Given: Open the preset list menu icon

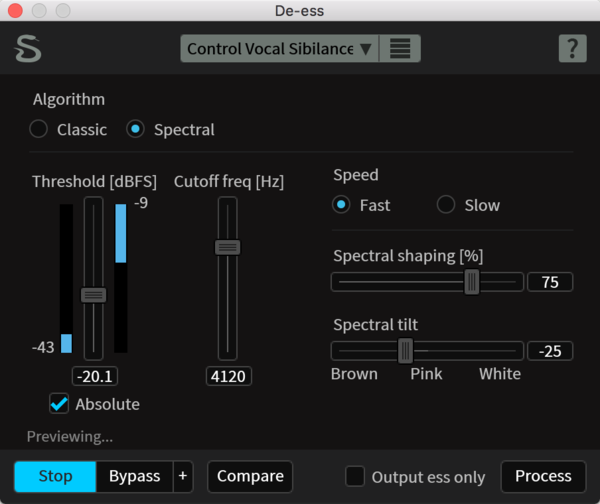Looking at the screenshot, I should pyautogui.click(x=400, y=48).
